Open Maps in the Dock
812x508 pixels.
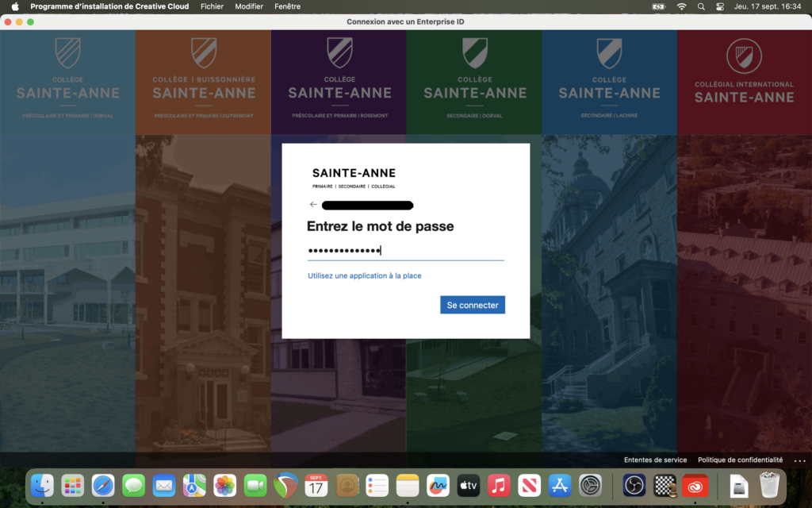(194, 486)
